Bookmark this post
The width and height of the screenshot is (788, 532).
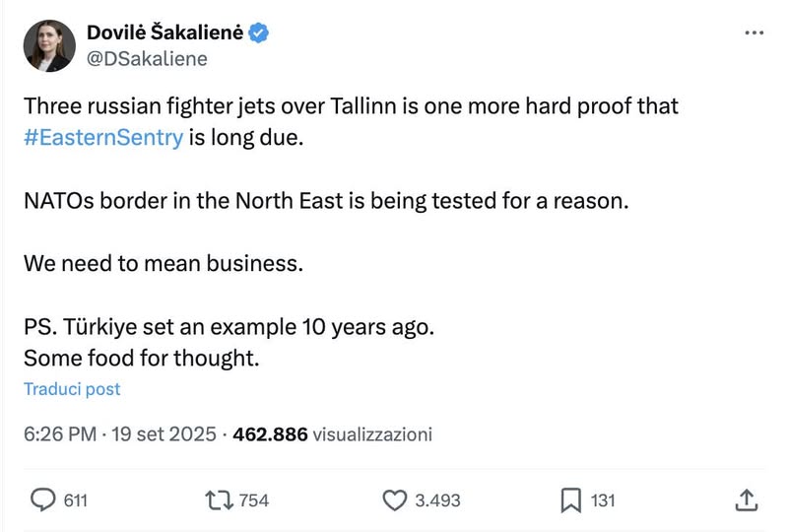click(570, 500)
